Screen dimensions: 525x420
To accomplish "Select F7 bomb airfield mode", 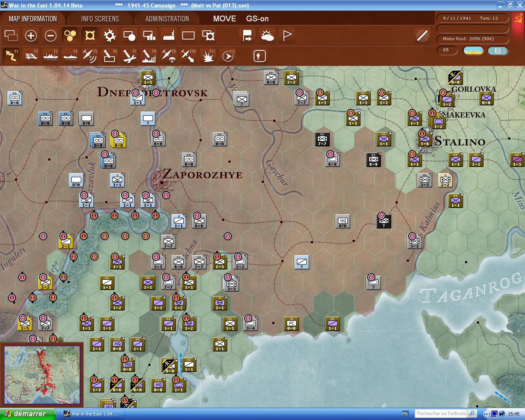I will coord(129,55).
